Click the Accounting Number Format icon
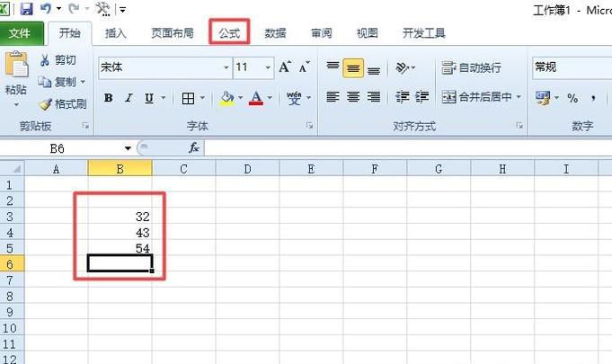 543,98
